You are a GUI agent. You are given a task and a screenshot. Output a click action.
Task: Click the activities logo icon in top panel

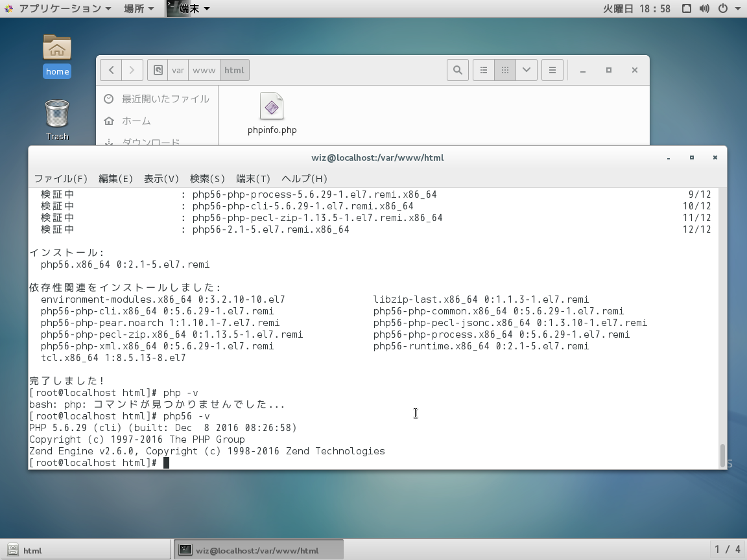8,8
